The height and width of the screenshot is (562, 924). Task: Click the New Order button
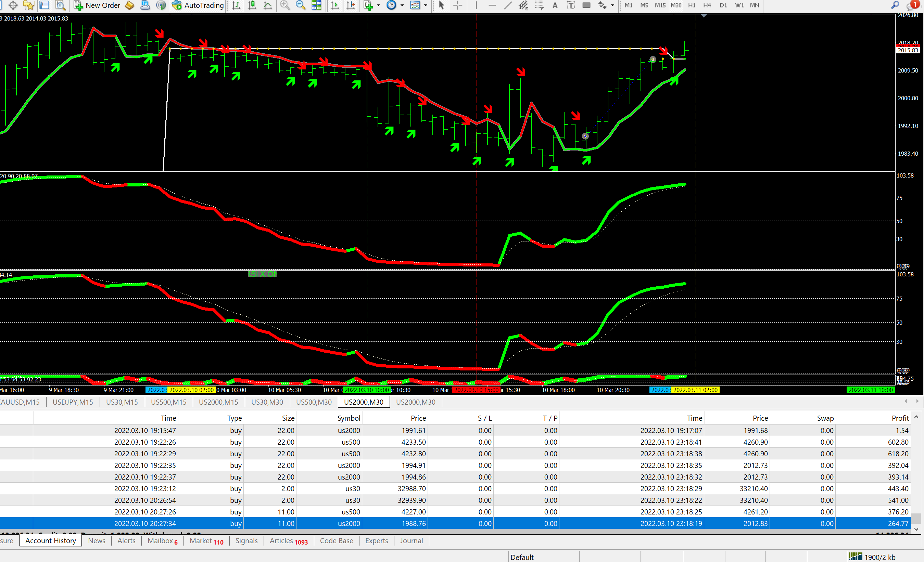[x=97, y=5]
